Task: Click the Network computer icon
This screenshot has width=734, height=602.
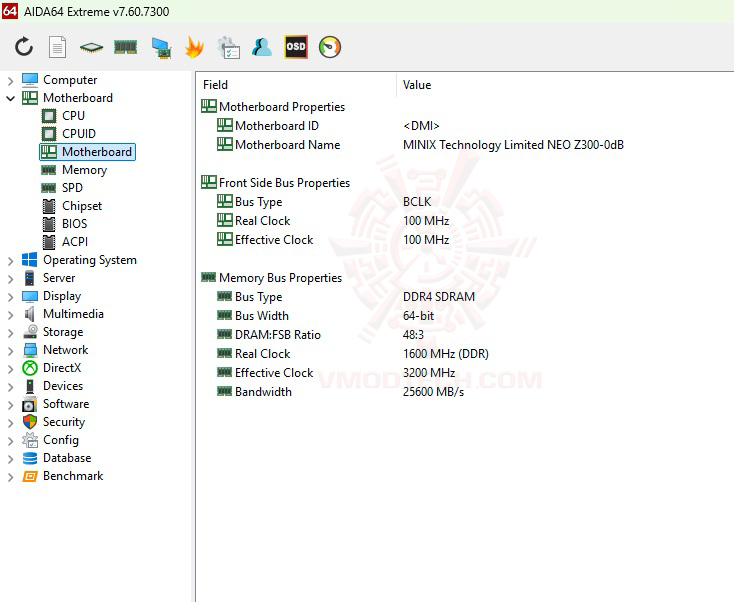Action: click(x=30, y=350)
